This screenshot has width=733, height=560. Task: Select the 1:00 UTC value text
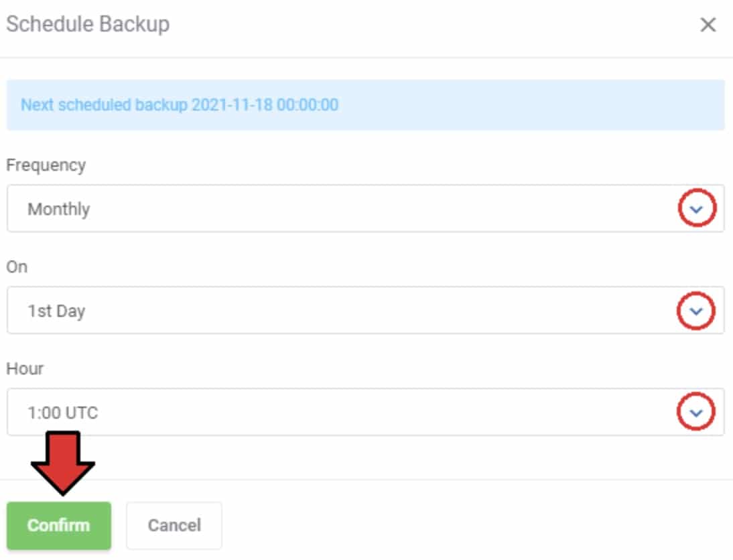pyautogui.click(x=62, y=413)
